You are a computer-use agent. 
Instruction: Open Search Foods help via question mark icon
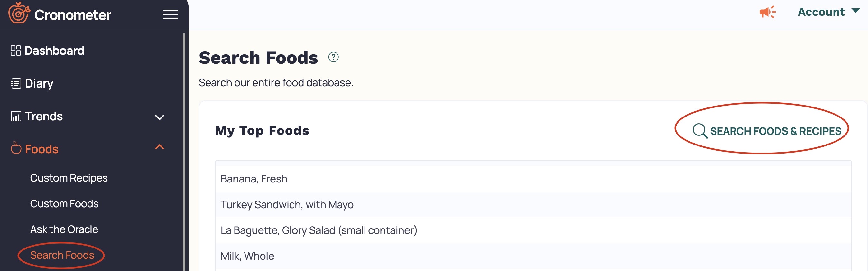click(333, 57)
